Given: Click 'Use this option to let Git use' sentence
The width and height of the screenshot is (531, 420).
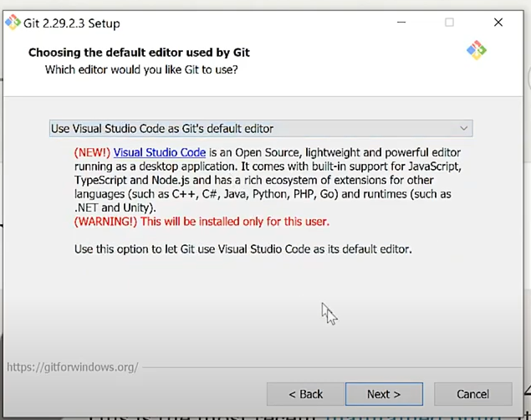Looking at the screenshot, I should [x=243, y=249].
